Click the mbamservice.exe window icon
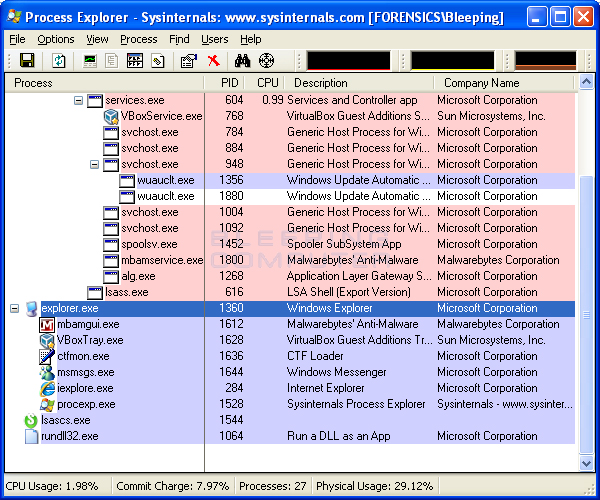This screenshot has width=600, height=500. point(111,261)
